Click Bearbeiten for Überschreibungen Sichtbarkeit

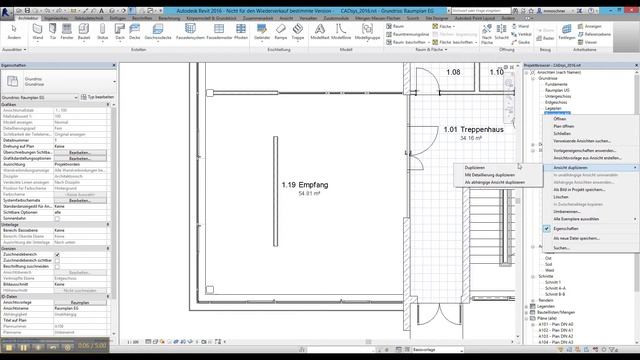(80, 152)
